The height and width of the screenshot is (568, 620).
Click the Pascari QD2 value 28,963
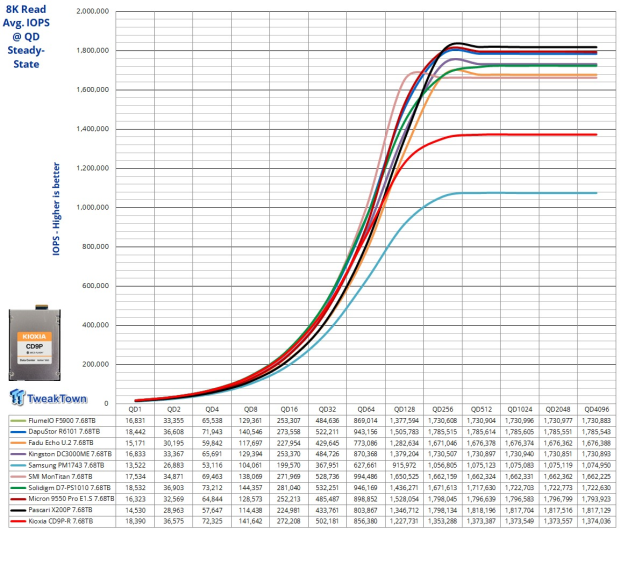coord(174,510)
